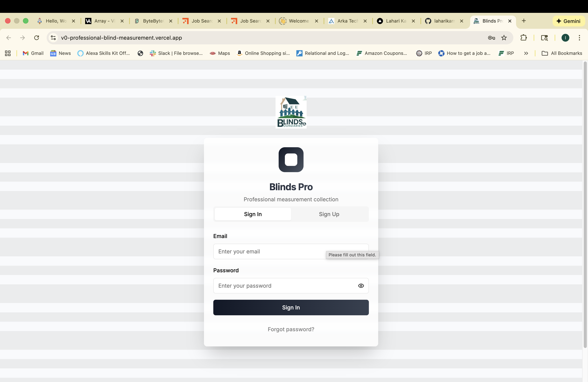Open the side panel search icon
588x382 pixels.
pos(544,38)
